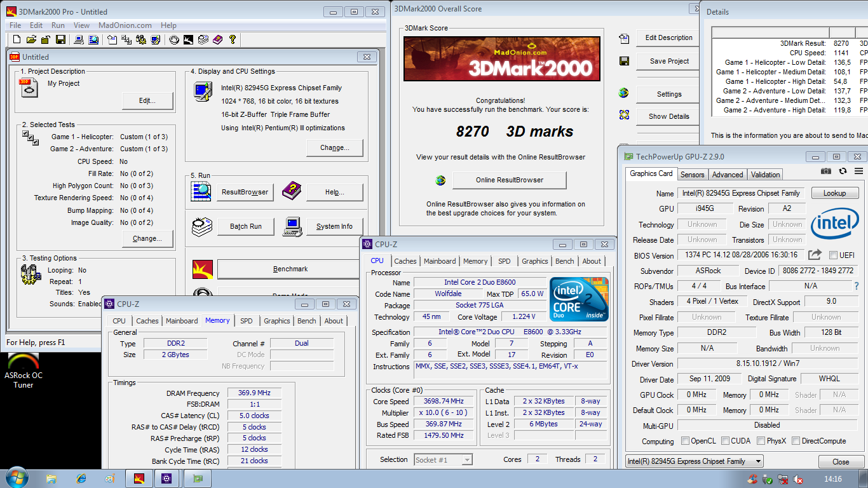This screenshot has height=488, width=868.
Task: Switch to the Sensors tab in GPU-Z
Action: coord(692,174)
